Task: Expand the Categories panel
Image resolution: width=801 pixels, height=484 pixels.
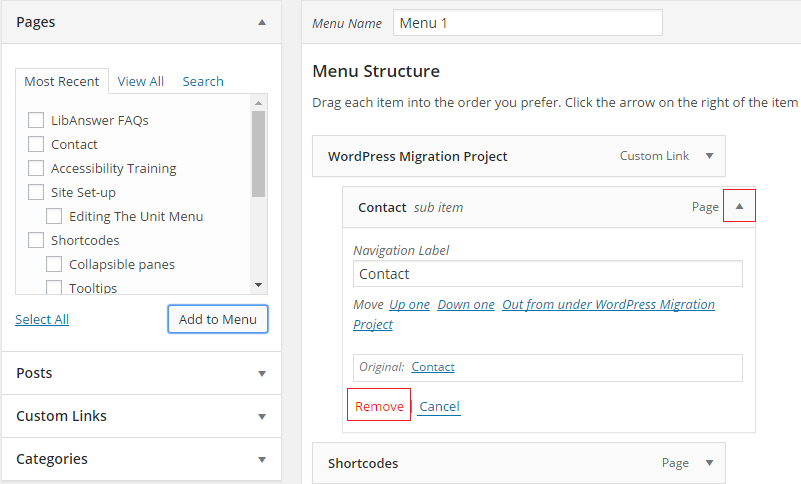Action: pos(262,460)
